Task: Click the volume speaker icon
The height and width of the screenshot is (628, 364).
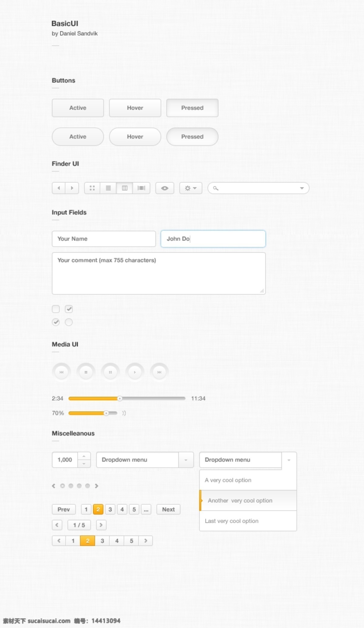Action: coord(124,413)
